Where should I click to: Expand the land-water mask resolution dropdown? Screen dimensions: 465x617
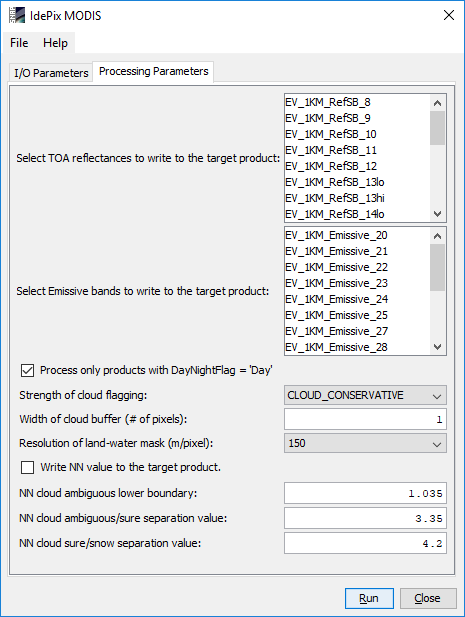point(365,443)
